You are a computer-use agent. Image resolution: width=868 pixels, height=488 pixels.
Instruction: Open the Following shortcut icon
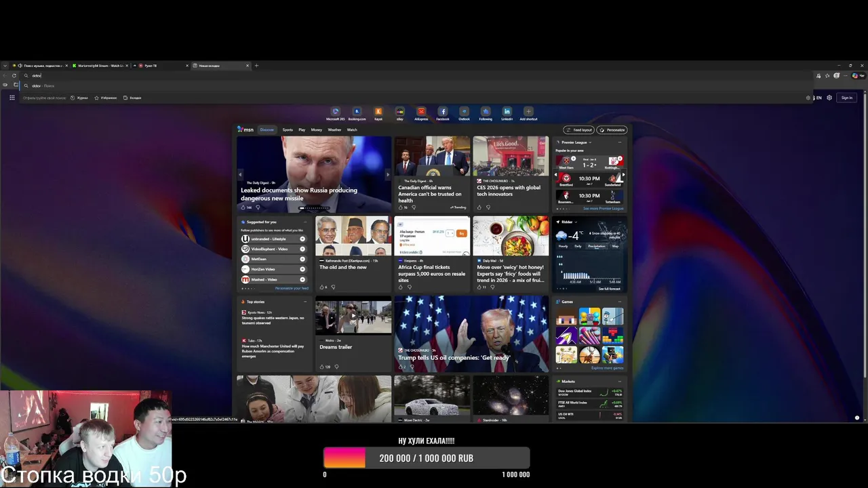[486, 111]
